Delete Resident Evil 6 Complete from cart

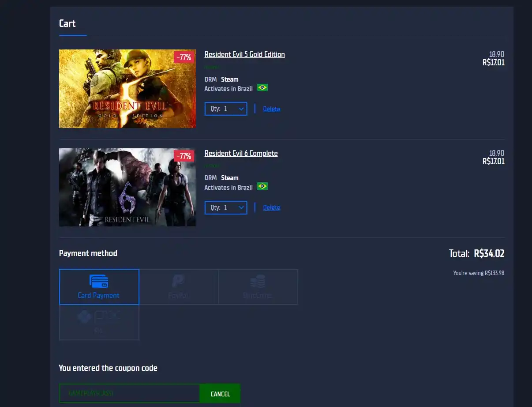click(272, 207)
